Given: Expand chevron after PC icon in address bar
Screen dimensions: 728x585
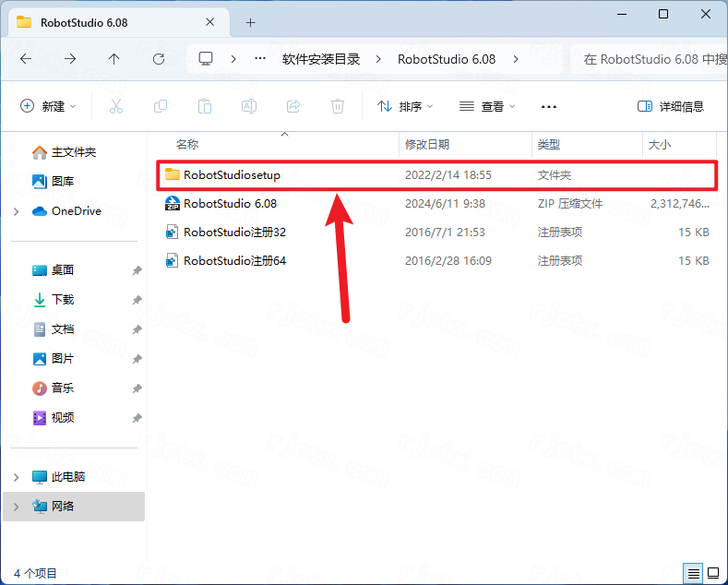Looking at the screenshot, I should (x=233, y=59).
